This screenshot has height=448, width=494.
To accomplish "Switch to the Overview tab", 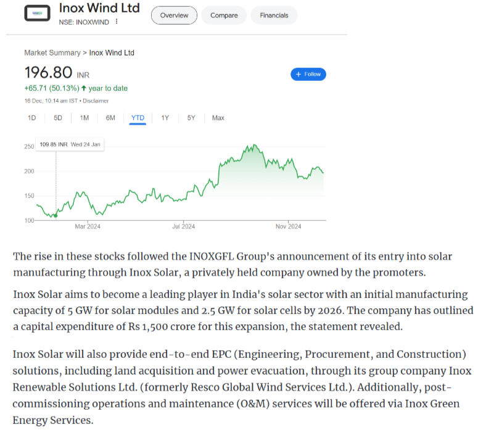I will click(x=174, y=15).
